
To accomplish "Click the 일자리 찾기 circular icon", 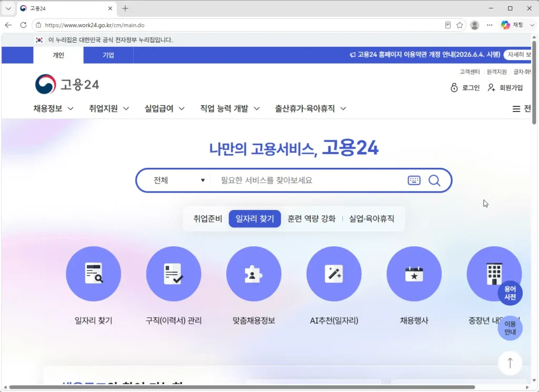I will point(94,274).
